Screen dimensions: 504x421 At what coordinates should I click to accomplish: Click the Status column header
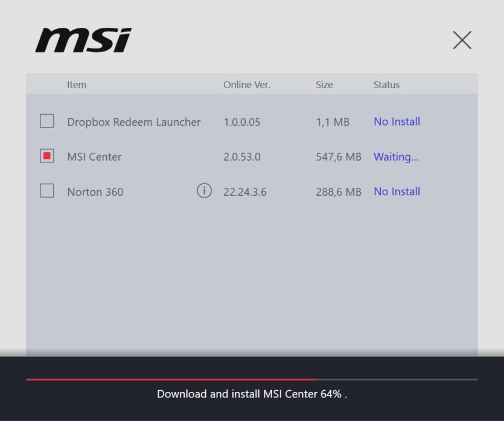pos(386,85)
